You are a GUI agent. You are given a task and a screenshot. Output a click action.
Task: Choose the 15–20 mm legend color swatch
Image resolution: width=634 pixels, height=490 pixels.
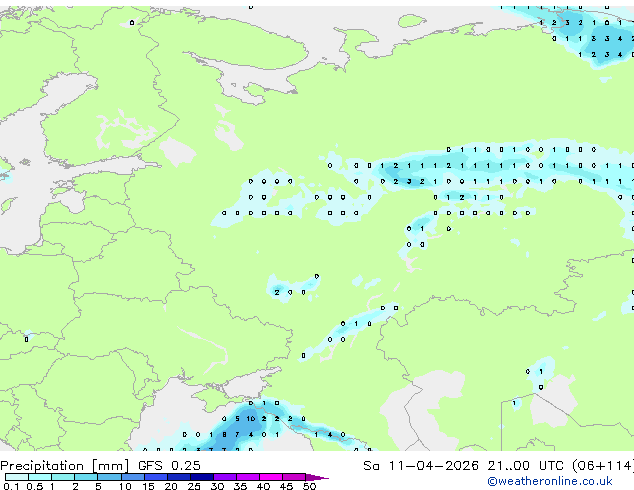click(x=155, y=477)
